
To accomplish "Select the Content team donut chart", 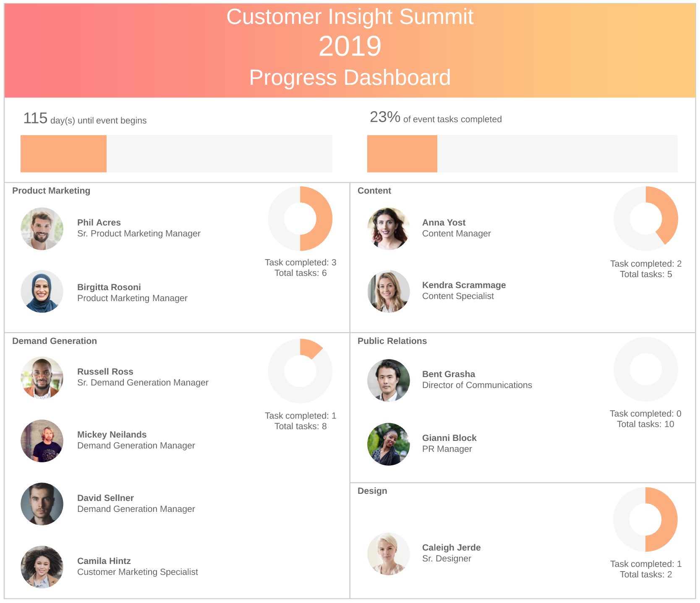I will click(646, 219).
